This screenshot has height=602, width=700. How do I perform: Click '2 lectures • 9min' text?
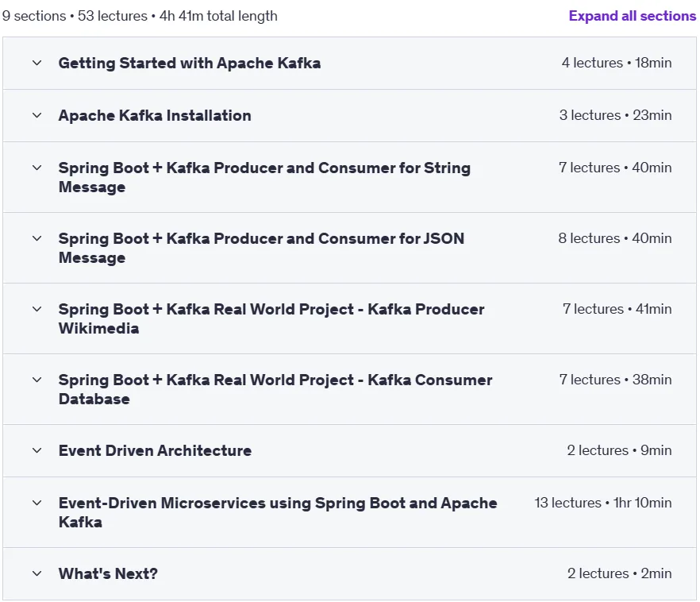click(619, 450)
